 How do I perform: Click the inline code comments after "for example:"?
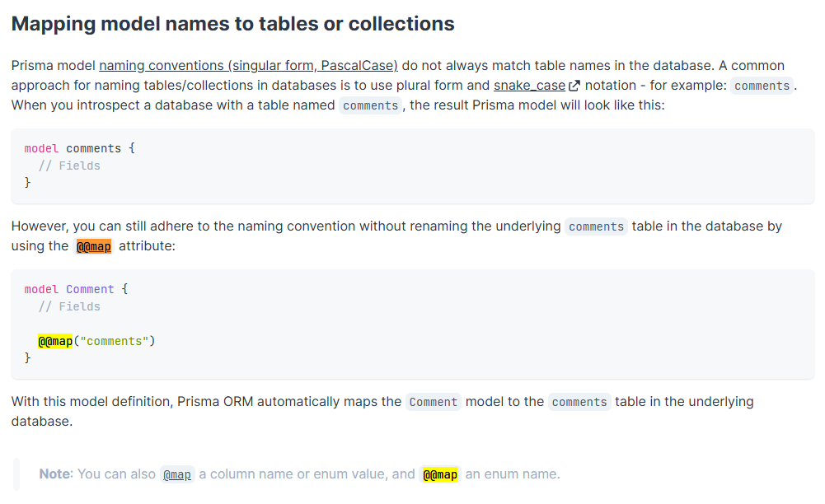coord(762,86)
